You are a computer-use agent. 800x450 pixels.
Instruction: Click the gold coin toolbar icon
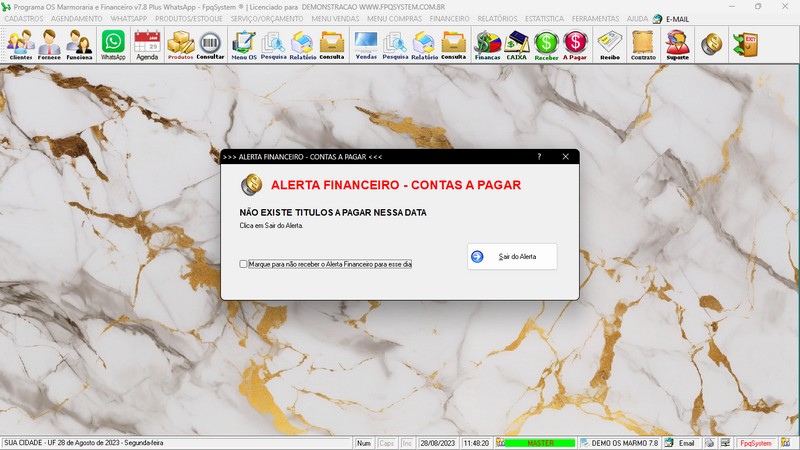coord(711,44)
